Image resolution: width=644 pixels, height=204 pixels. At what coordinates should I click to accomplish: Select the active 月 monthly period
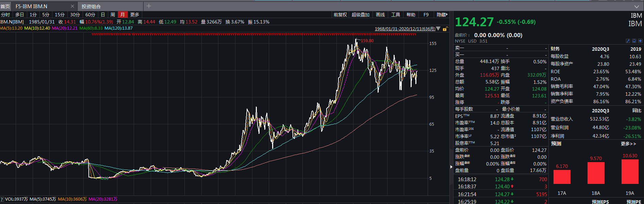pyautogui.click(x=122, y=15)
